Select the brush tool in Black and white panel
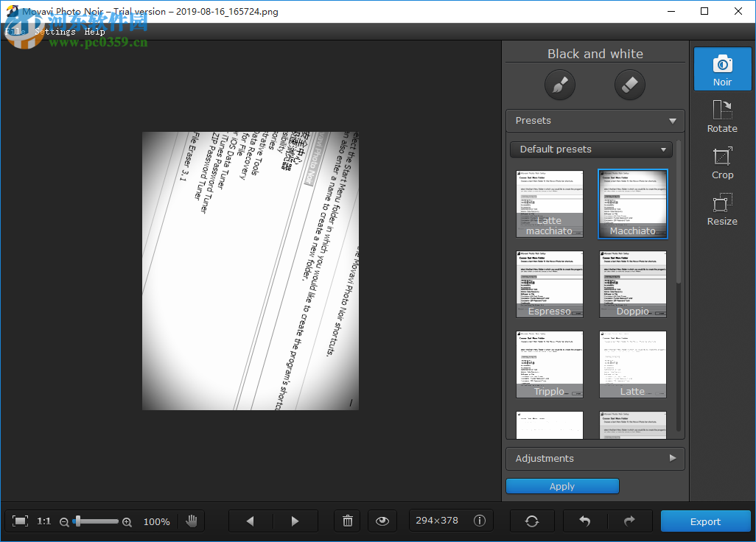The height and width of the screenshot is (542, 756). coord(559,85)
